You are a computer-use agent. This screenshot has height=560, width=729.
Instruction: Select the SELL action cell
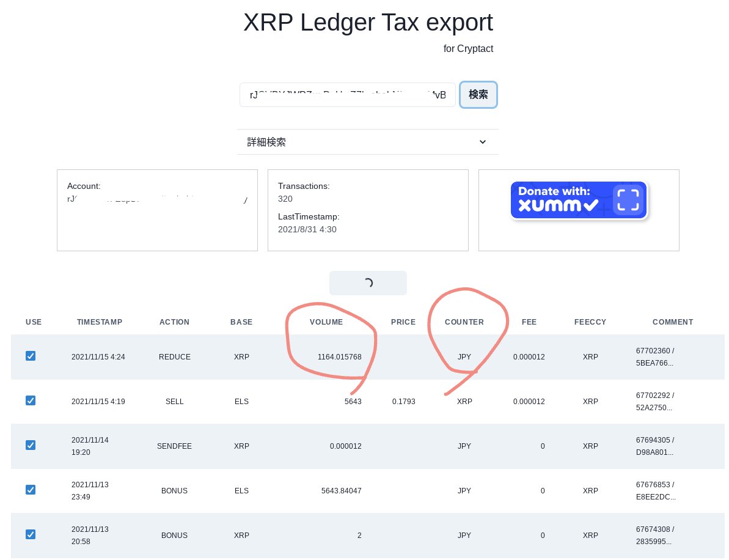pyautogui.click(x=174, y=402)
